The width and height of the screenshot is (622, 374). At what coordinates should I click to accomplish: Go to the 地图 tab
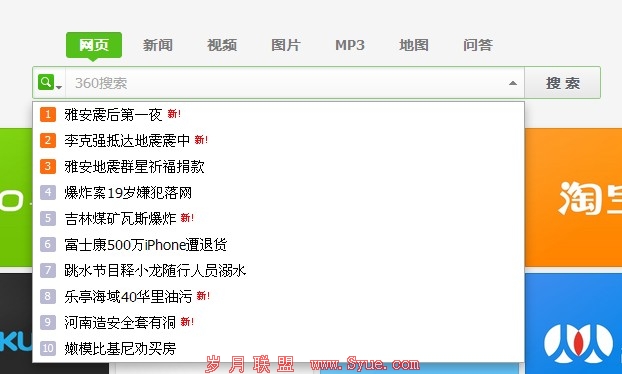tap(414, 45)
